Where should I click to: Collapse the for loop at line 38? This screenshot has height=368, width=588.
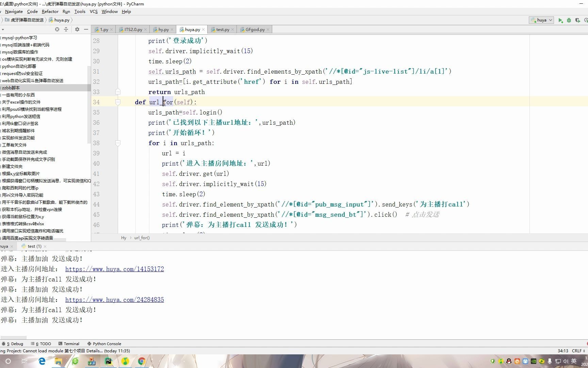coord(118,143)
